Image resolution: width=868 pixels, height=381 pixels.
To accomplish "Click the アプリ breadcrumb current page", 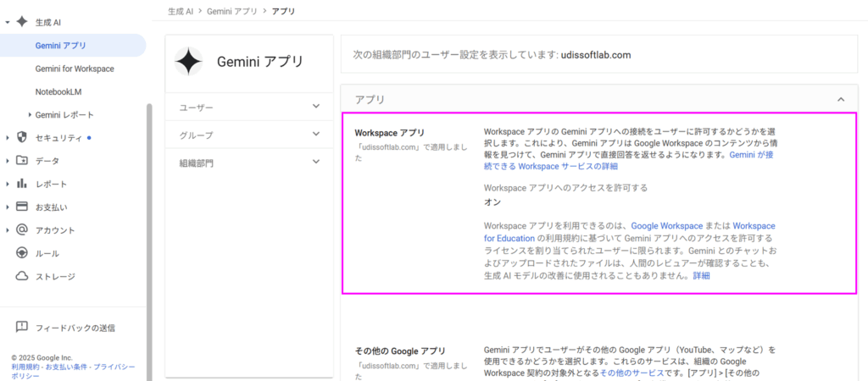I will [283, 11].
